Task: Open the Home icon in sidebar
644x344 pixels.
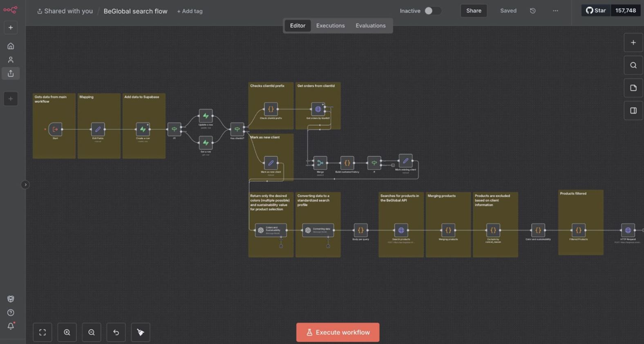Action: click(11, 46)
